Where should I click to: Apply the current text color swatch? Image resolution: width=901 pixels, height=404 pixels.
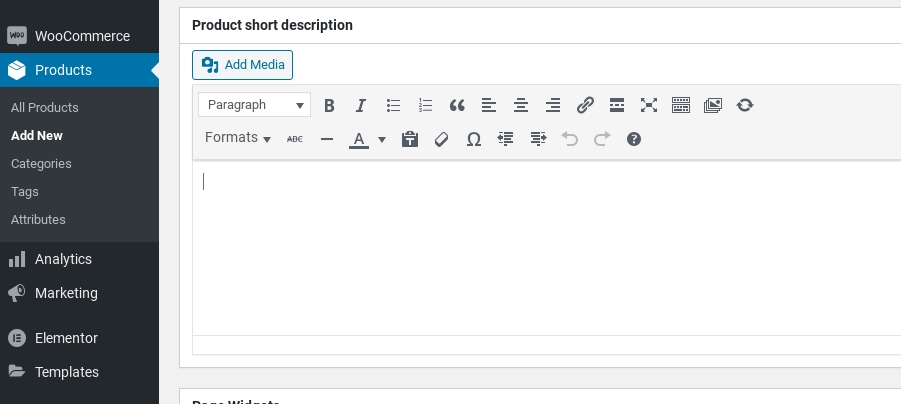(x=359, y=139)
